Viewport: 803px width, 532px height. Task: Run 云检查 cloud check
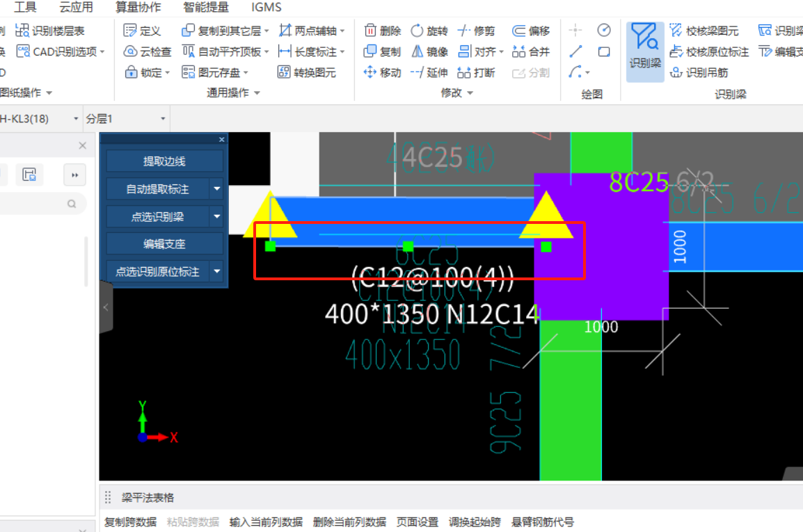[148, 51]
